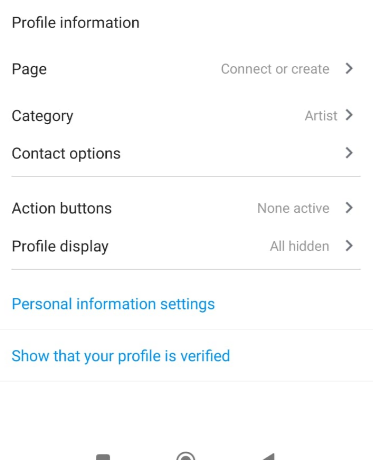Tap the chevron next to Artist
373x460 pixels.
(349, 115)
